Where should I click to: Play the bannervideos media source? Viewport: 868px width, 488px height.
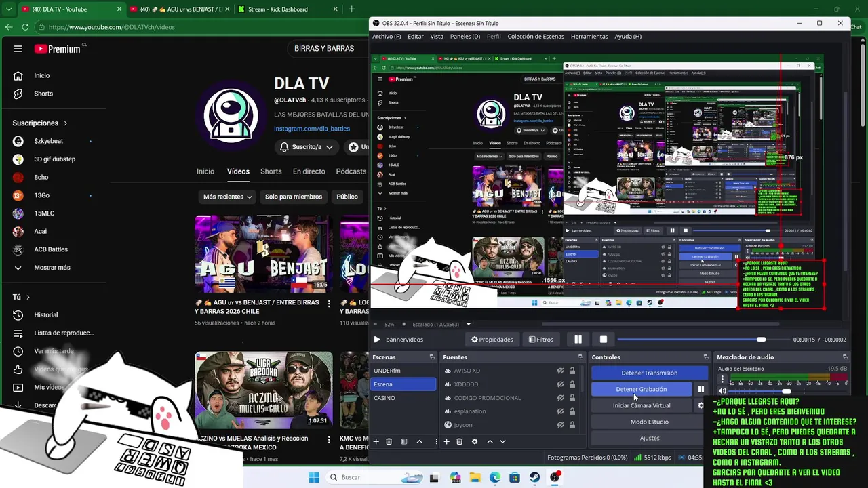point(377,340)
